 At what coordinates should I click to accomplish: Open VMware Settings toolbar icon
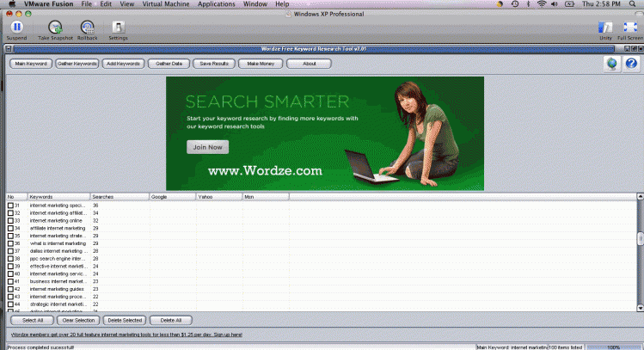[x=119, y=28]
